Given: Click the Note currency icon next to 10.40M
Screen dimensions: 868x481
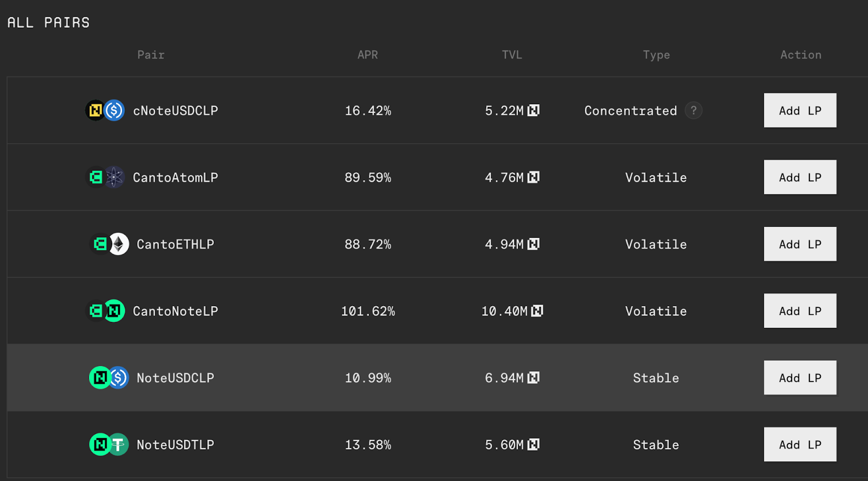Looking at the screenshot, I should [537, 311].
